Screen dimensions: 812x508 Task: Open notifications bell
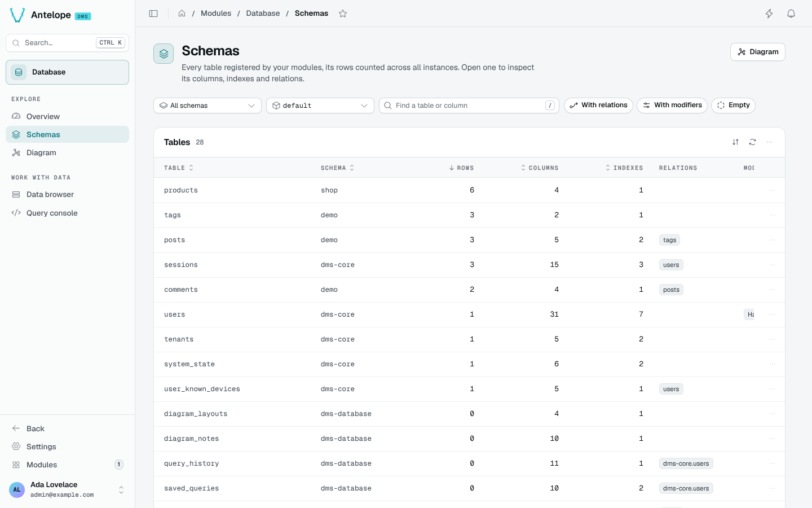pos(791,14)
